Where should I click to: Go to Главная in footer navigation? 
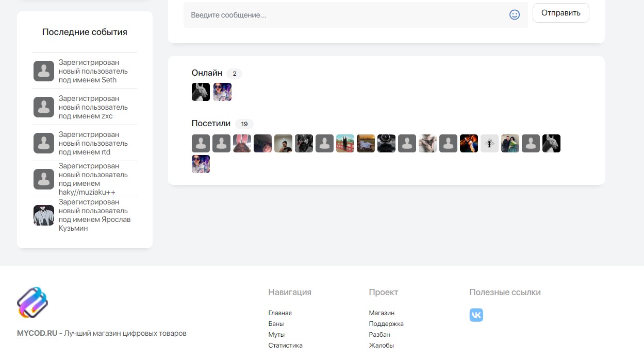tap(280, 313)
